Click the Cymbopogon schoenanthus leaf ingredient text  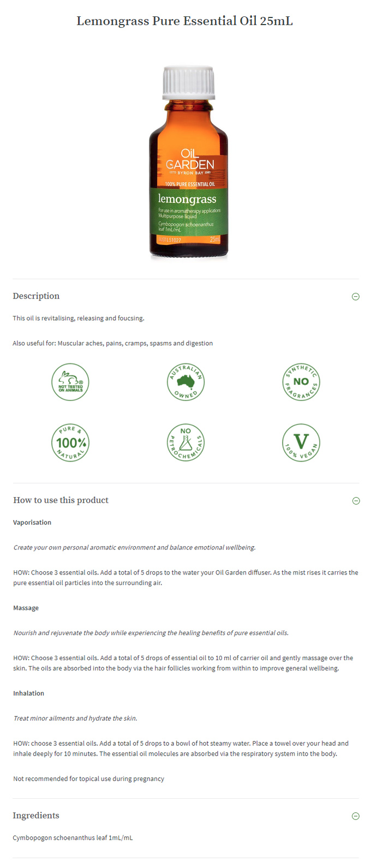click(73, 838)
